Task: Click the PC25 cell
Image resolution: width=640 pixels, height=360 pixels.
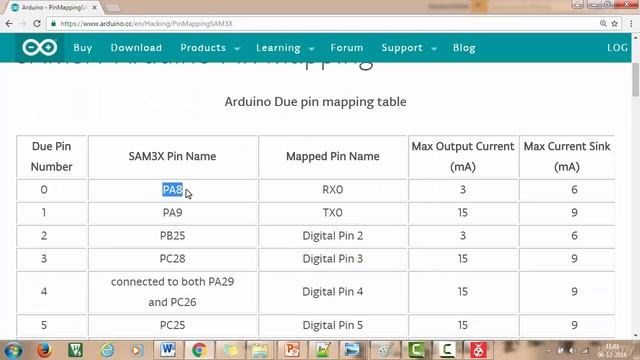Action: point(173,325)
